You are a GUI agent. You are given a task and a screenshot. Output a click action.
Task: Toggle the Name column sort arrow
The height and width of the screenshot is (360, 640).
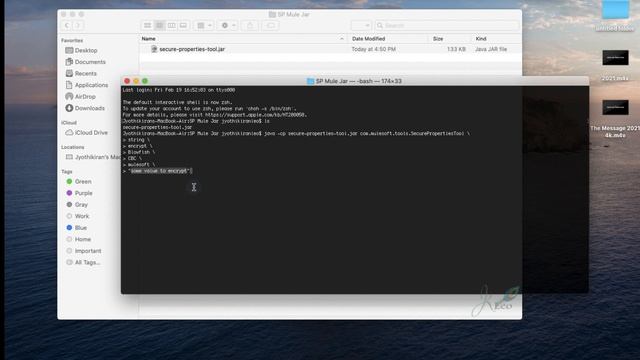pos(342,39)
